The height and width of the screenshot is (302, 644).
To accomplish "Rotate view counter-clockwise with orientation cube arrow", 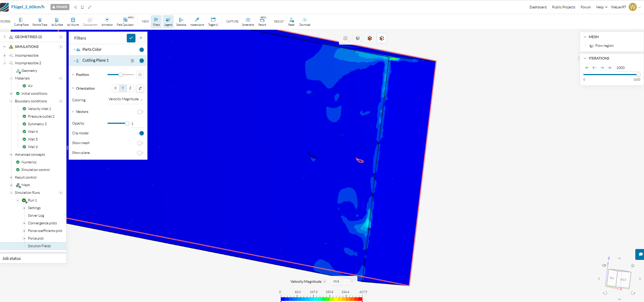I will [605, 293].
